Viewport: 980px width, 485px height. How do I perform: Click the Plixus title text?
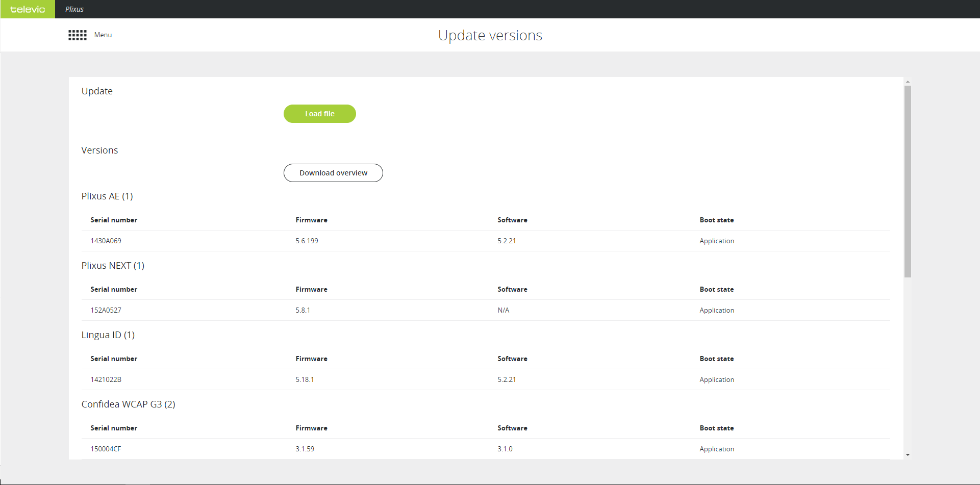74,9
